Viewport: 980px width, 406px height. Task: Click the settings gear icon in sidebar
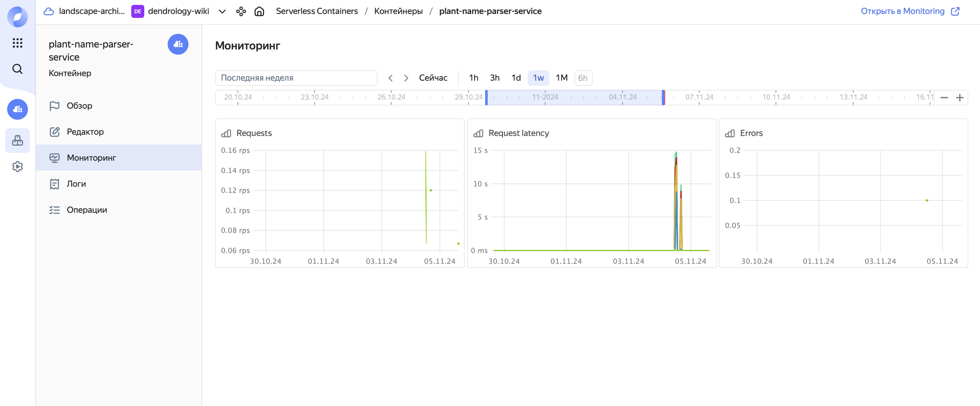pos(17,166)
